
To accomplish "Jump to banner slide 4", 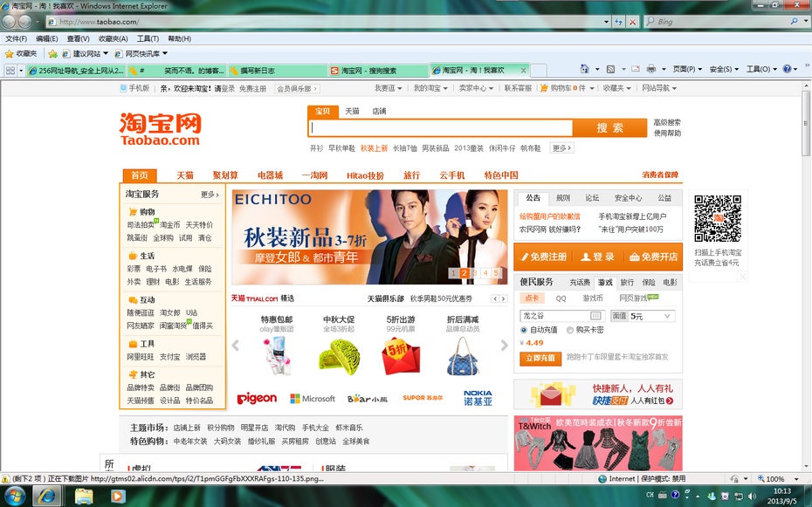I will (x=485, y=272).
